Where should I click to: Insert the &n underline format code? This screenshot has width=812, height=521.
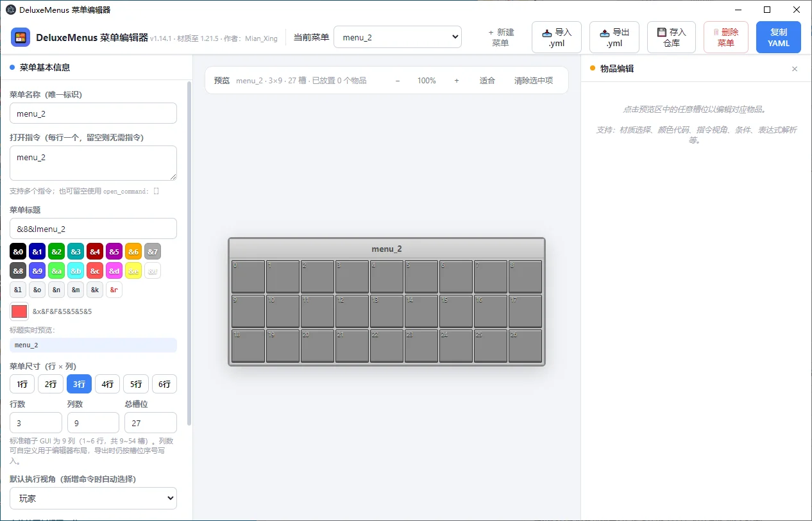[56, 290]
